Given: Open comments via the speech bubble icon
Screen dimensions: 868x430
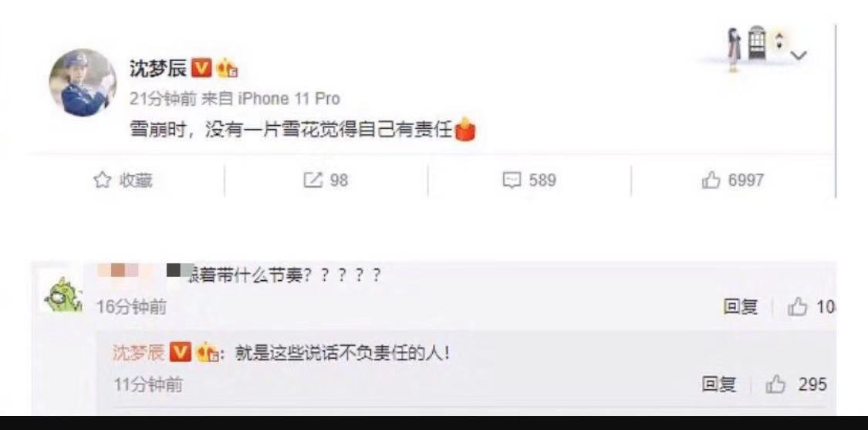Looking at the screenshot, I should pos(512,180).
